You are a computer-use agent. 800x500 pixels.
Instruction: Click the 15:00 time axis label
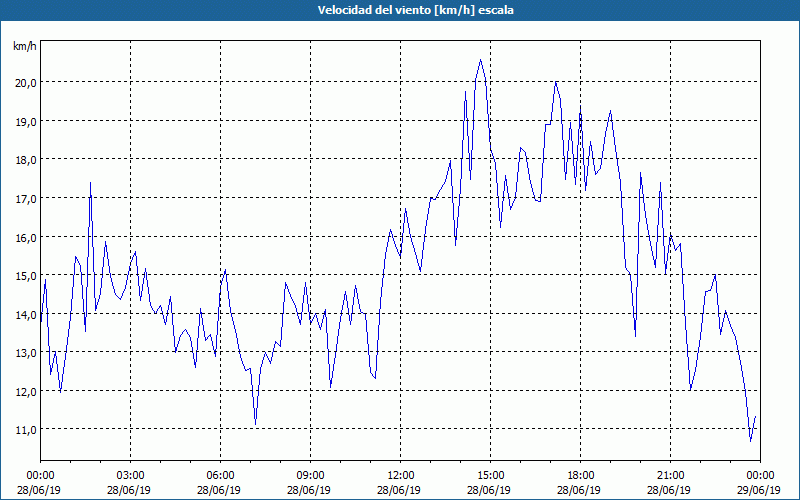pos(490,475)
